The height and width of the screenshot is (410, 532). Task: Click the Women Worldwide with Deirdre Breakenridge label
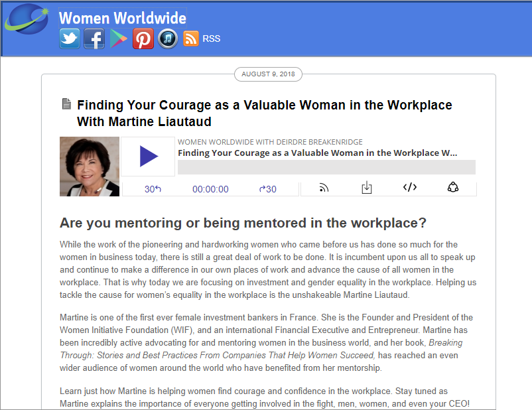click(x=270, y=142)
